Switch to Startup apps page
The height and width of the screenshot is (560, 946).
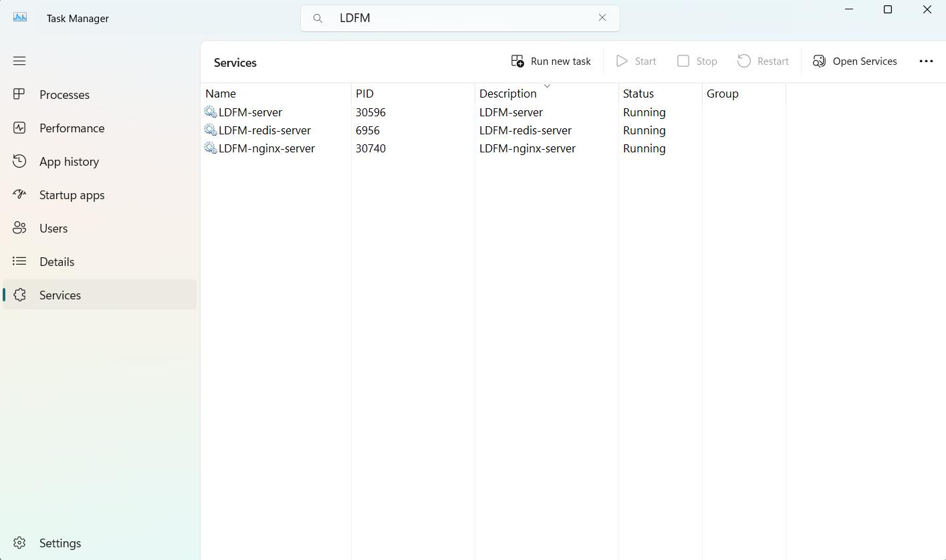(x=72, y=195)
